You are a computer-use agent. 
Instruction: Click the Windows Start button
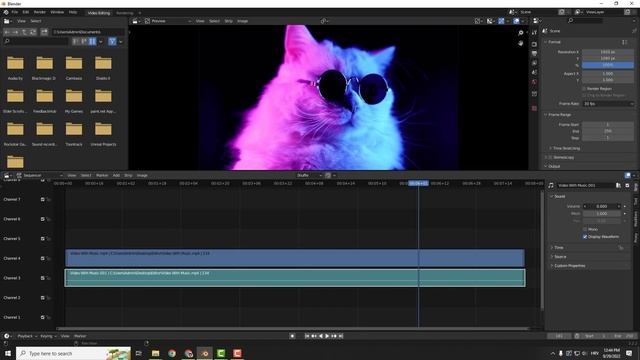(8, 353)
